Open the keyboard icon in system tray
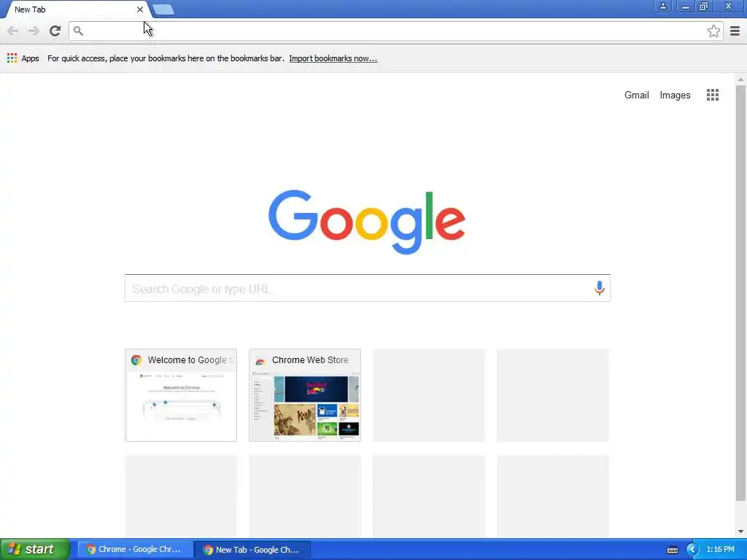 coord(672,550)
